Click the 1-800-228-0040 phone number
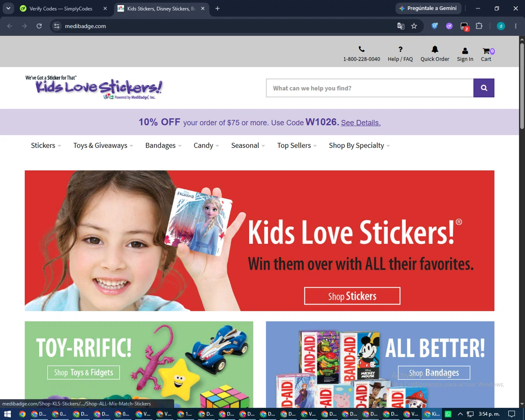This screenshot has height=420, width=525. 362,59
